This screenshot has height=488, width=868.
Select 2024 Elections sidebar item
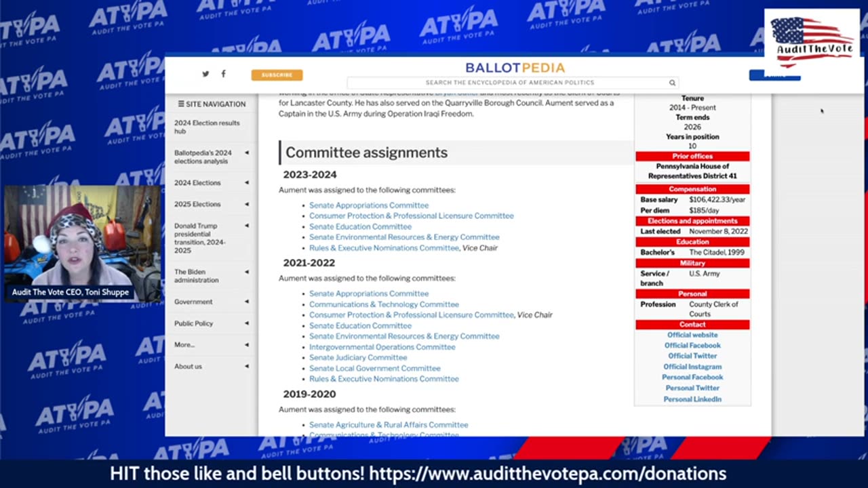[x=197, y=182]
